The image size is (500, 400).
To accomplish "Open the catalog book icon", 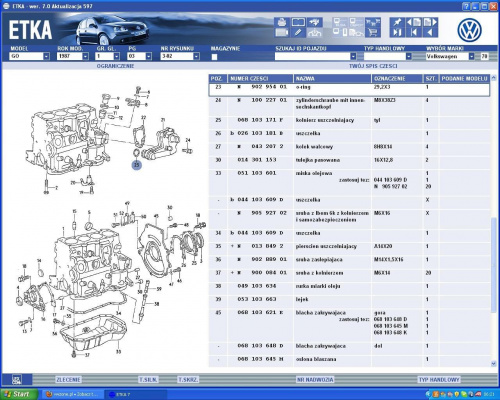I will coord(298,22).
